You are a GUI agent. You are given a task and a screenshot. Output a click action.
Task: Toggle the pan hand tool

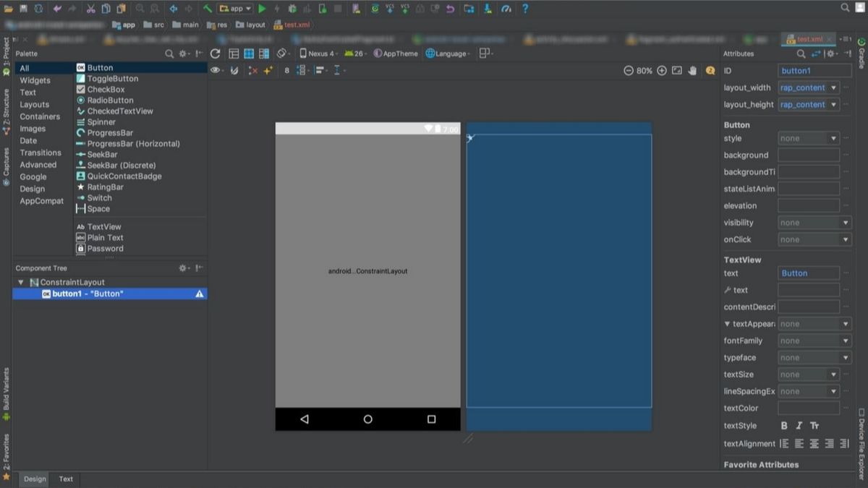pos(692,71)
